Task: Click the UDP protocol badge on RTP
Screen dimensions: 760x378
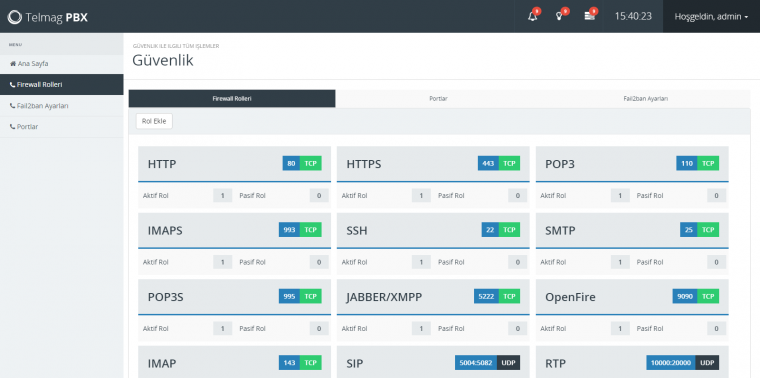Action: coord(707,362)
